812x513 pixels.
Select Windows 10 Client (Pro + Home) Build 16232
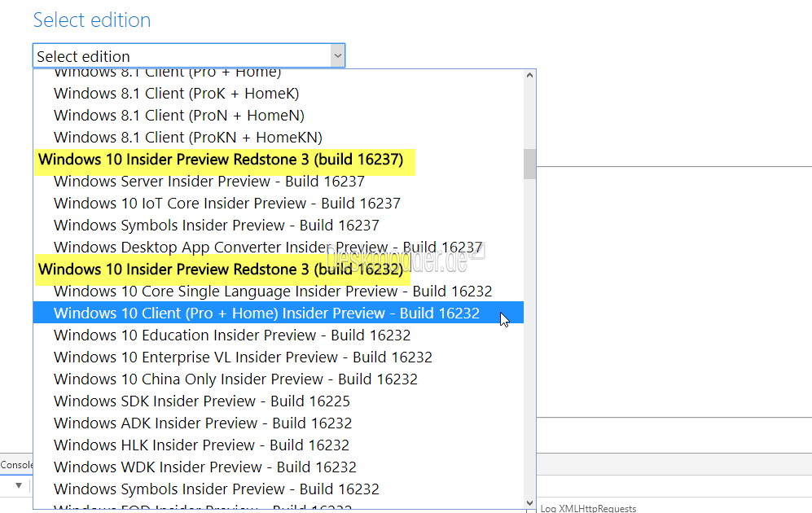pos(279,313)
